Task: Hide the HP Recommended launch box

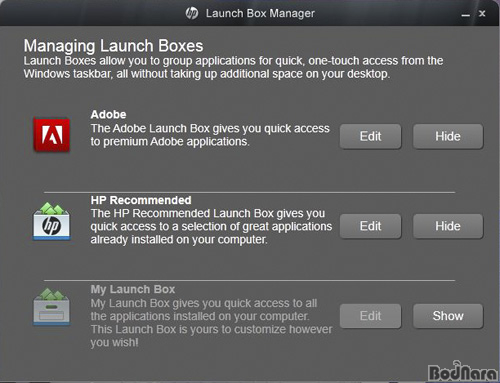Action: 448,226
